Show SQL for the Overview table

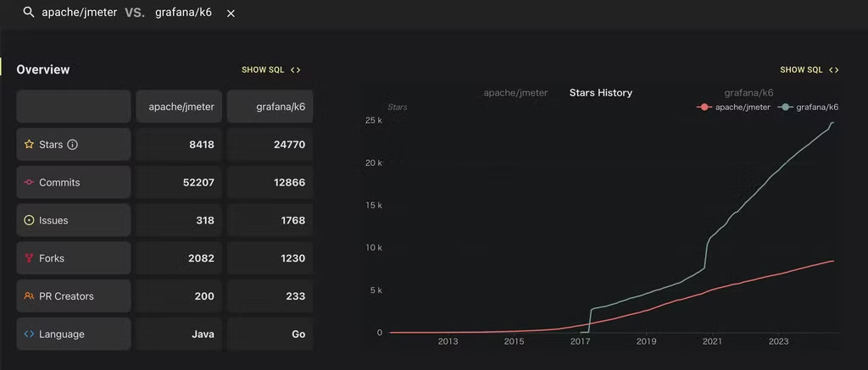click(271, 69)
